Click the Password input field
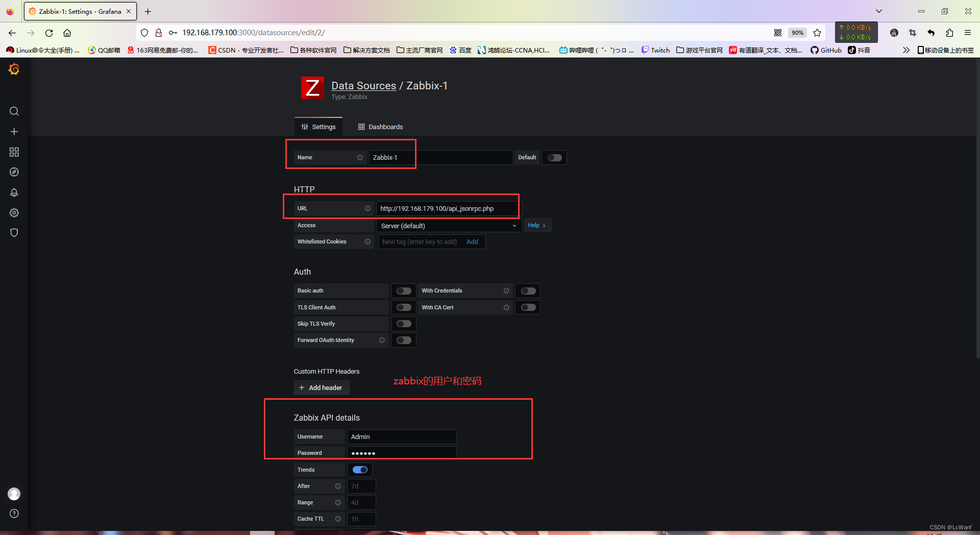 pyautogui.click(x=402, y=453)
